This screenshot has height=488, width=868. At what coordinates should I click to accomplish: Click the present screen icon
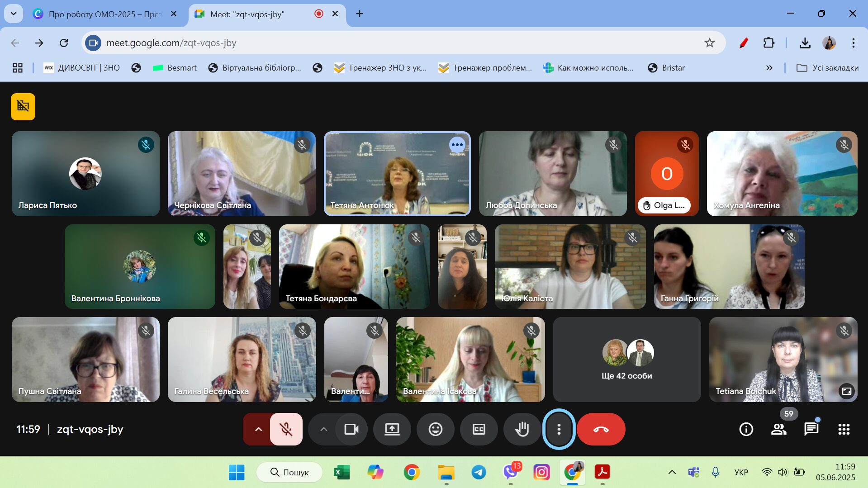[x=392, y=429]
